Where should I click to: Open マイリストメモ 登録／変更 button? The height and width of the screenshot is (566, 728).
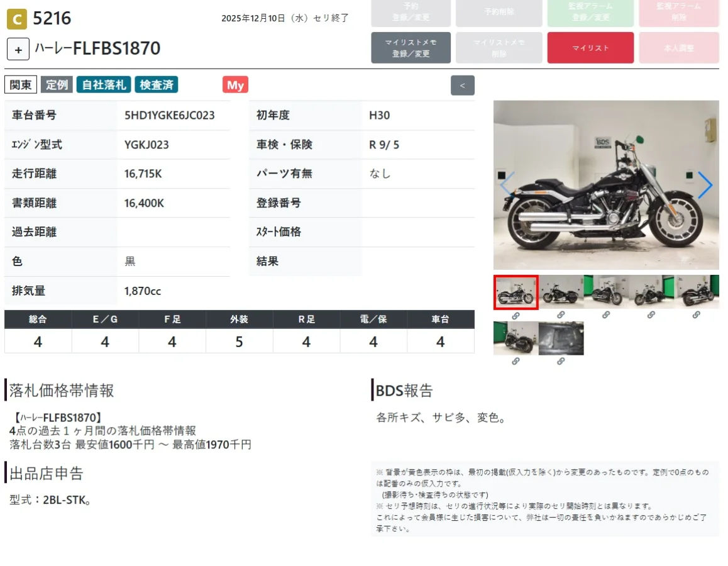click(411, 48)
